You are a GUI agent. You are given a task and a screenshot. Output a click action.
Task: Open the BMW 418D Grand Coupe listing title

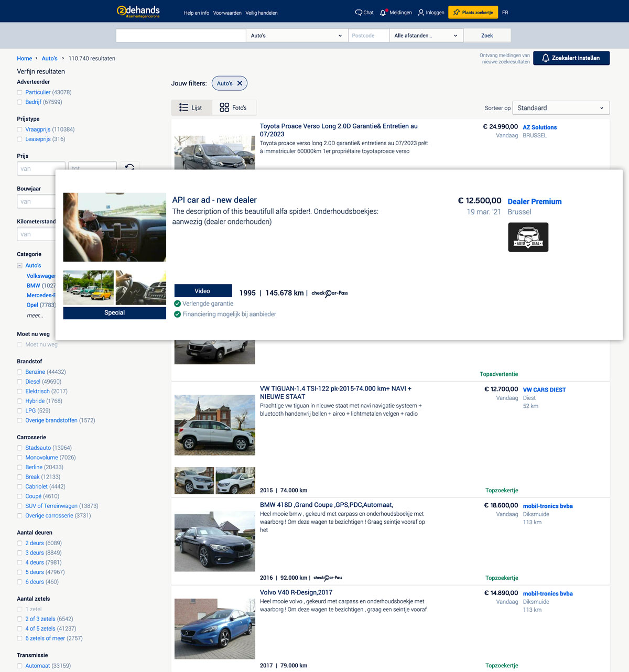point(327,505)
